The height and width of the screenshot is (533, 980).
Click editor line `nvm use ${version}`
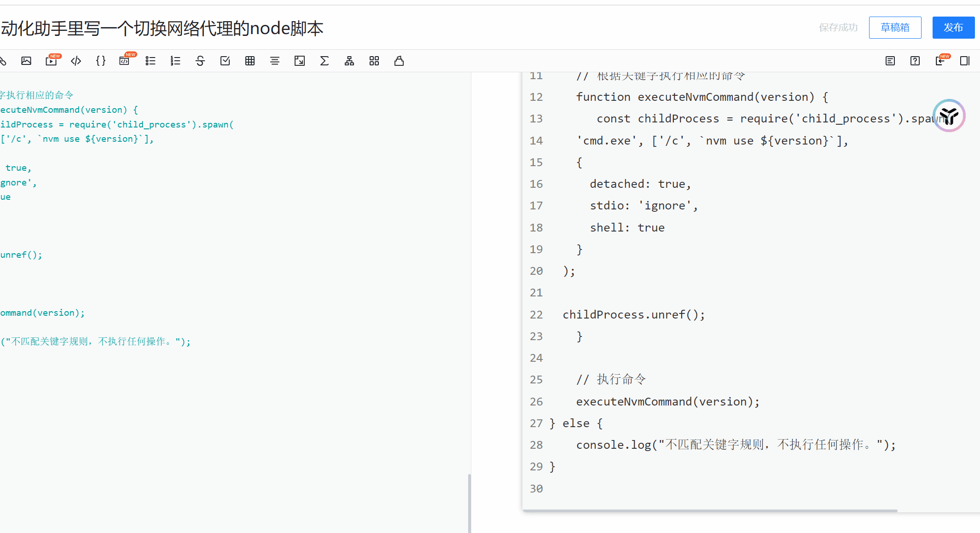pyautogui.click(x=77, y=139)
